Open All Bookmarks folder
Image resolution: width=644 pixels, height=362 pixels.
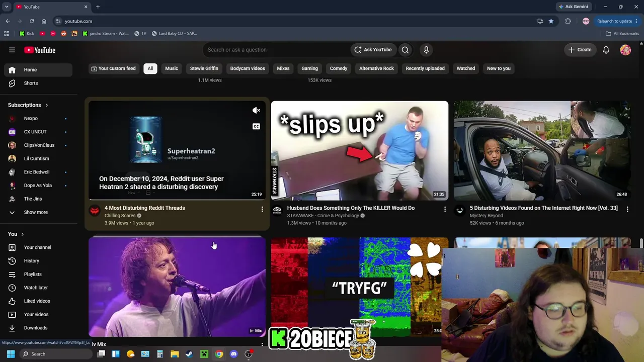pos(622,34)
